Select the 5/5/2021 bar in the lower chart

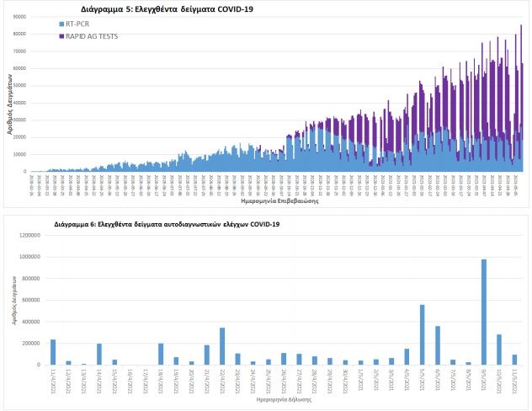click(x=422, y=334)
